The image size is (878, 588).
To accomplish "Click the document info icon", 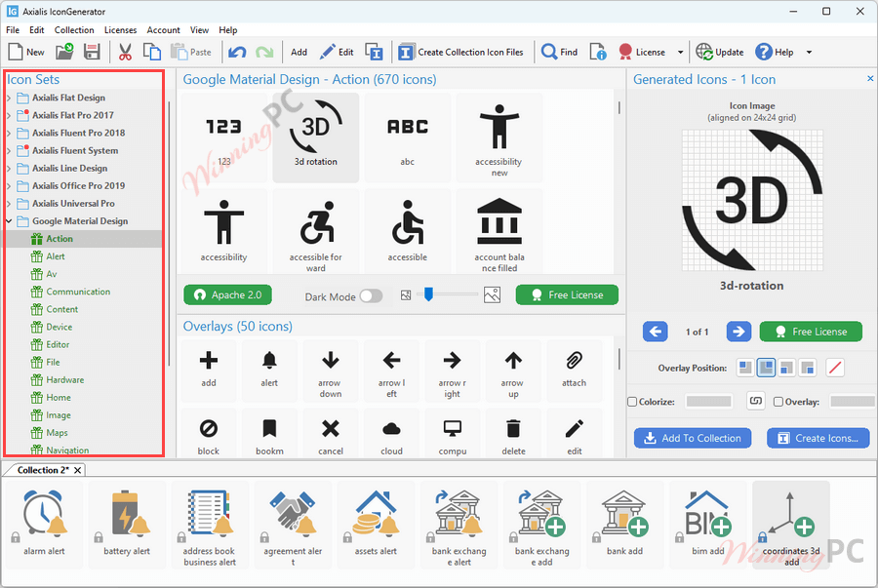I will coord(597,52).
